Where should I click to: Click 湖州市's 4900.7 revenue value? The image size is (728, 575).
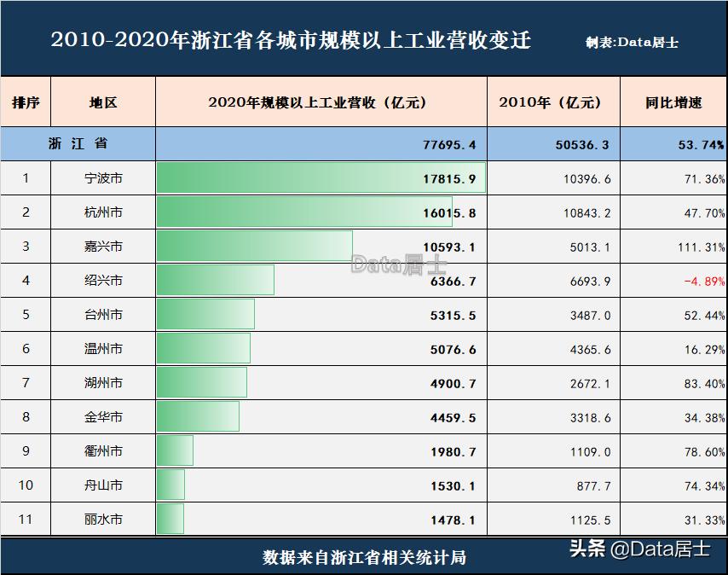(x=453, y=383)
